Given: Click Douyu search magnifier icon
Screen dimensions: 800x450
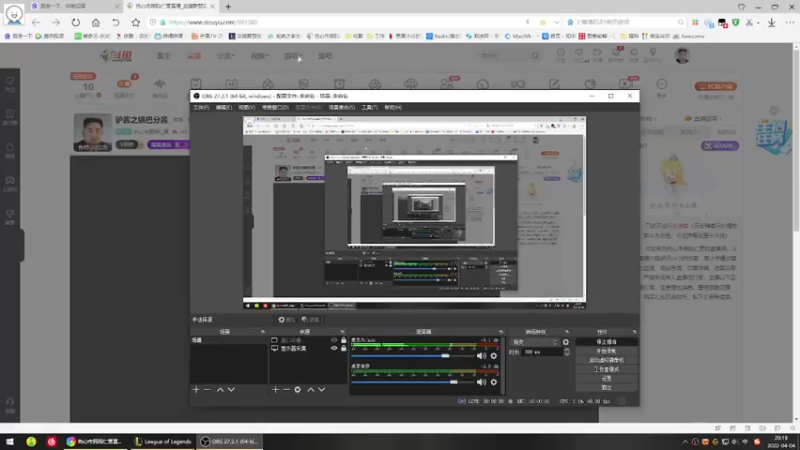Looking at the screenshot, I should (x=535, y=56).
